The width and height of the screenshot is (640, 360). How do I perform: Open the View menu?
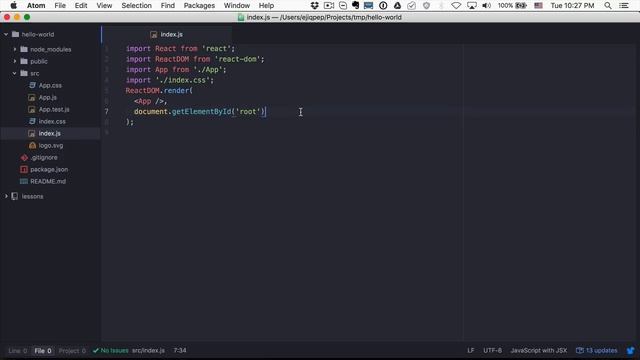[104, 5]
